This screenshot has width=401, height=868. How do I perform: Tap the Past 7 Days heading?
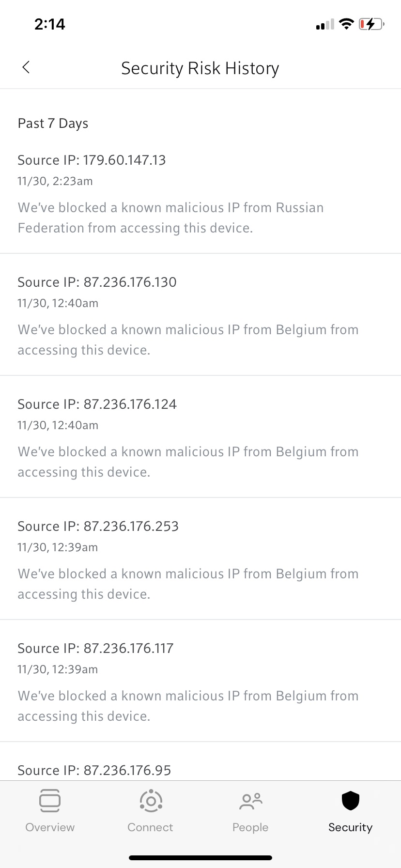[53, 124]
